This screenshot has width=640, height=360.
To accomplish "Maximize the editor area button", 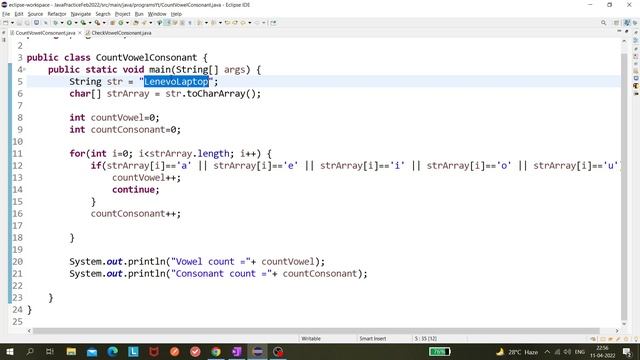I will [627, 31].
